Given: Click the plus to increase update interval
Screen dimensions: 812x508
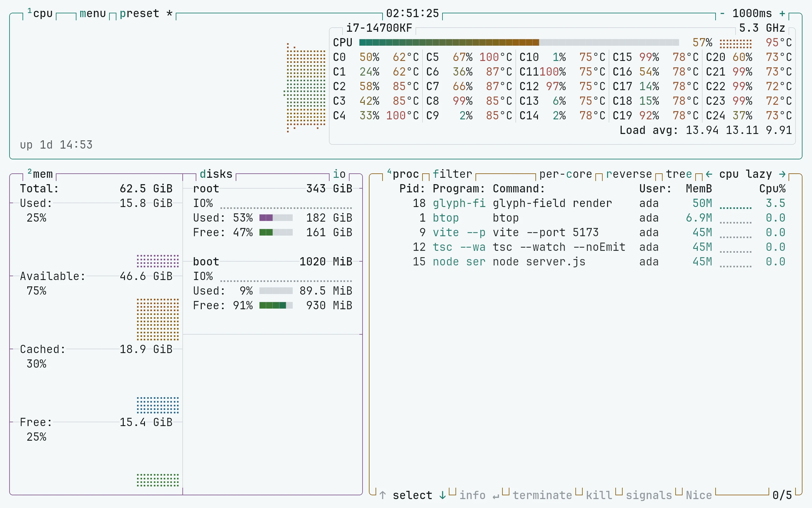Looking at the screenshot, I should [782, 13].
